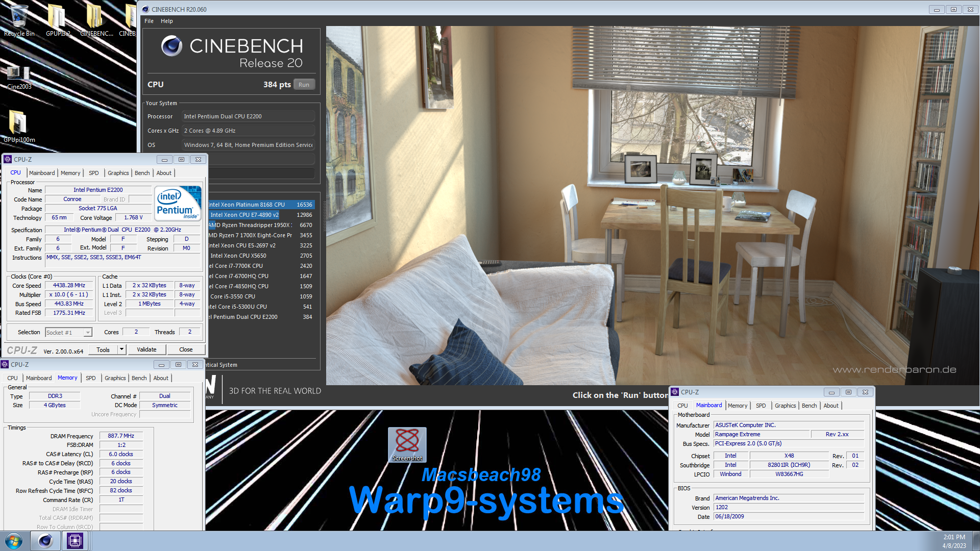Click the Validate button in CPU-Z

point(146,349)
